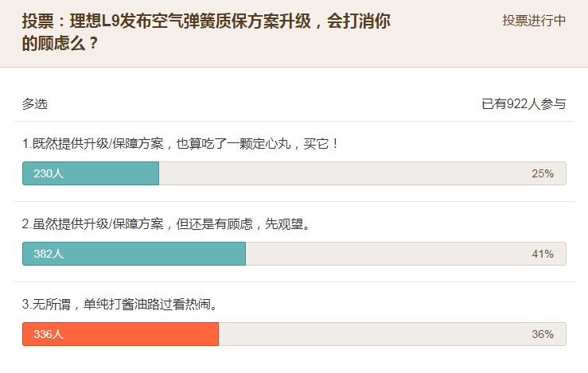Click the 41% percentage label
588x373 pixels.
(543, 254)
